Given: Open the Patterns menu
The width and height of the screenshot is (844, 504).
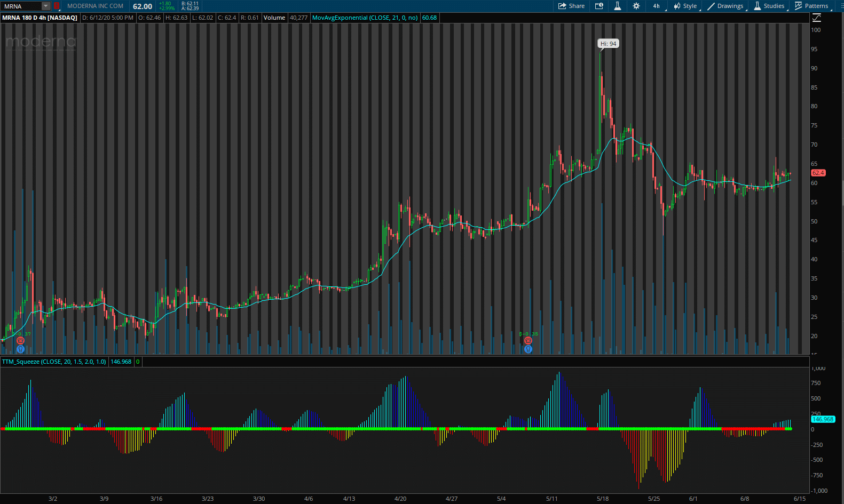Looking at the screenshot, I should click(x=812, y=6).
